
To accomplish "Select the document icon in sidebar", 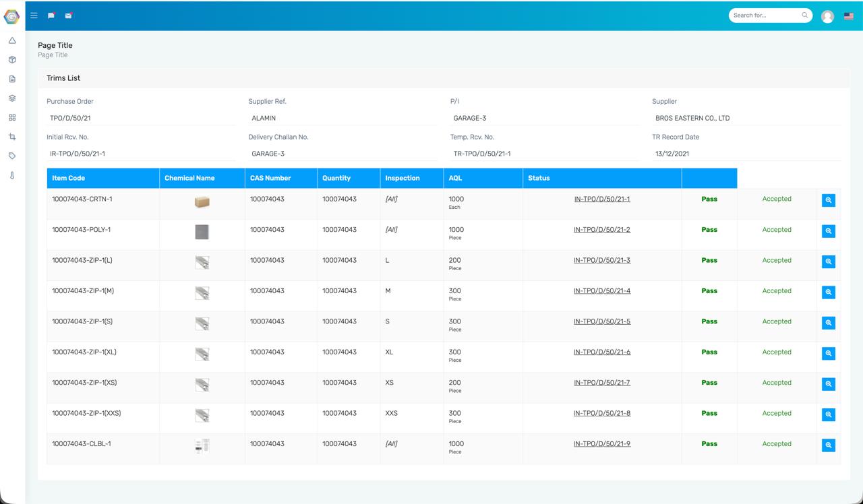I will pyautogui.click(x=12, y=79).
